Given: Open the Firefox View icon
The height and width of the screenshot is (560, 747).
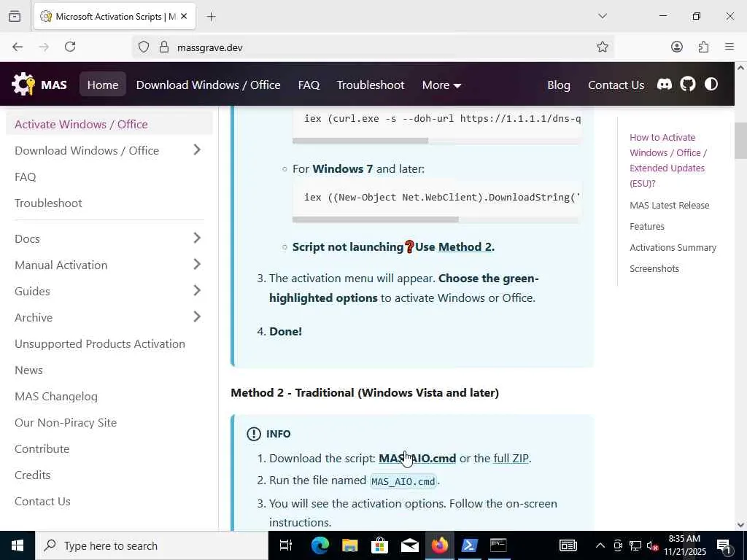Looking at the screenshot, I should (15, 16).
